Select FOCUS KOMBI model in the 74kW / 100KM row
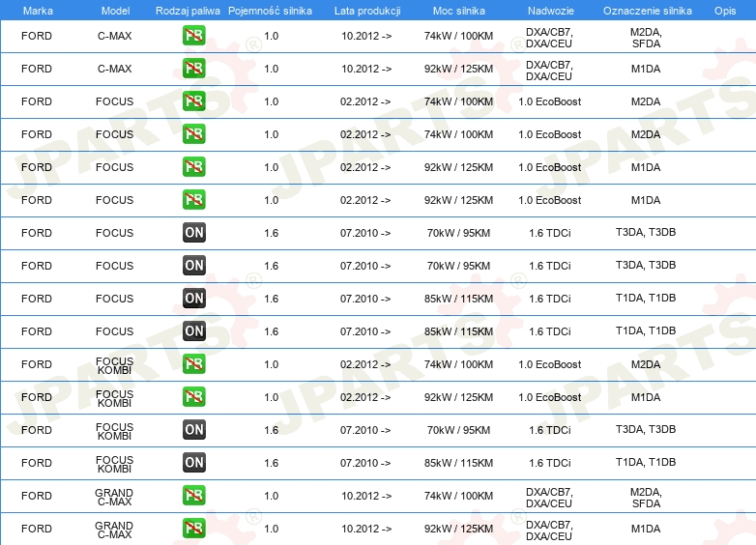Image resolution: width=756 pixels, height=545 pixels. (115, 365)
